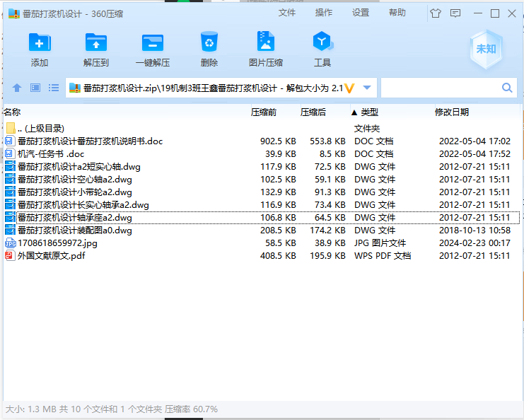The height and width of the screenshot is (420, 524).
Task: Switch to thumbnail view icon
Action: pyautogui.click(x=35, y=88)
